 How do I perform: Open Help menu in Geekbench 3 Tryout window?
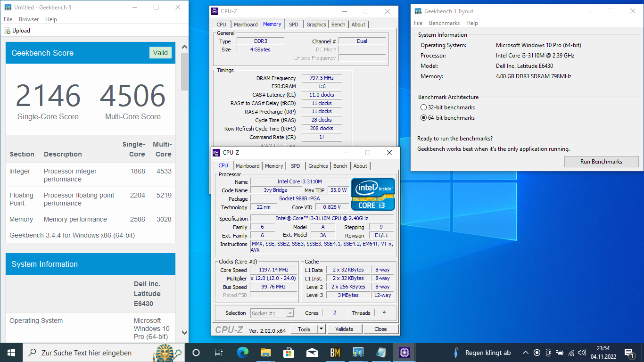coord(472,23)
